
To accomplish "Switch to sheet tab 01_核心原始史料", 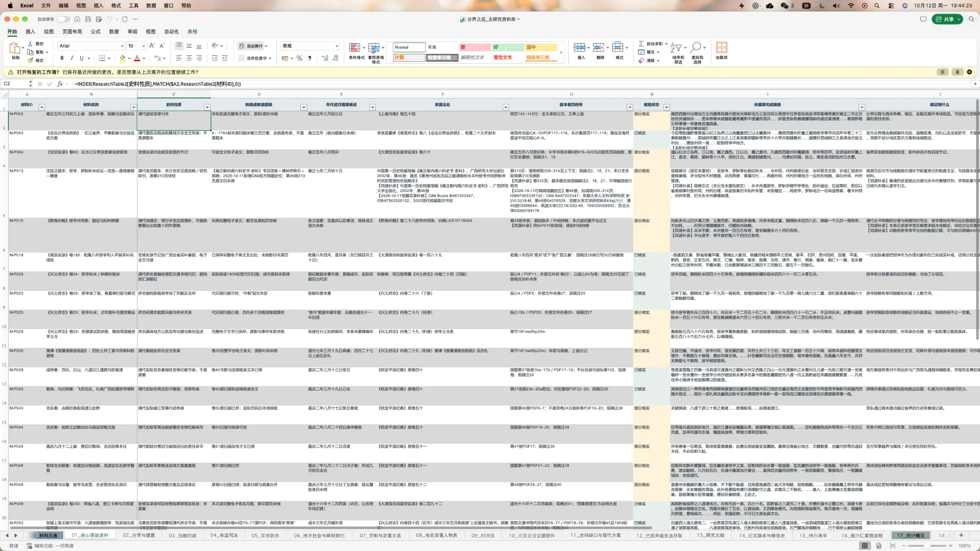I will 90,535.
